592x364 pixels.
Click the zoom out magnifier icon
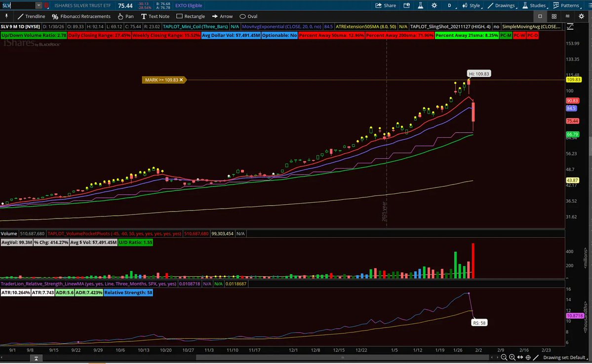point(504,357)
